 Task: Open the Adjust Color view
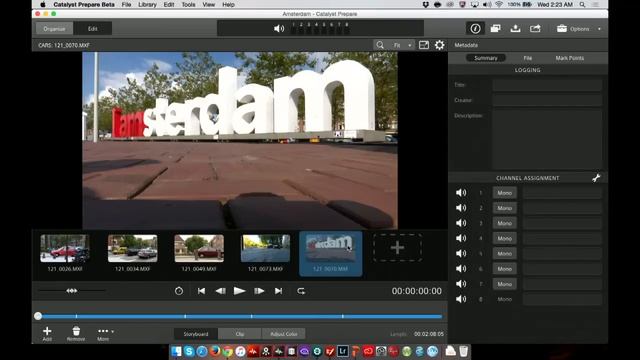[284, 334]
